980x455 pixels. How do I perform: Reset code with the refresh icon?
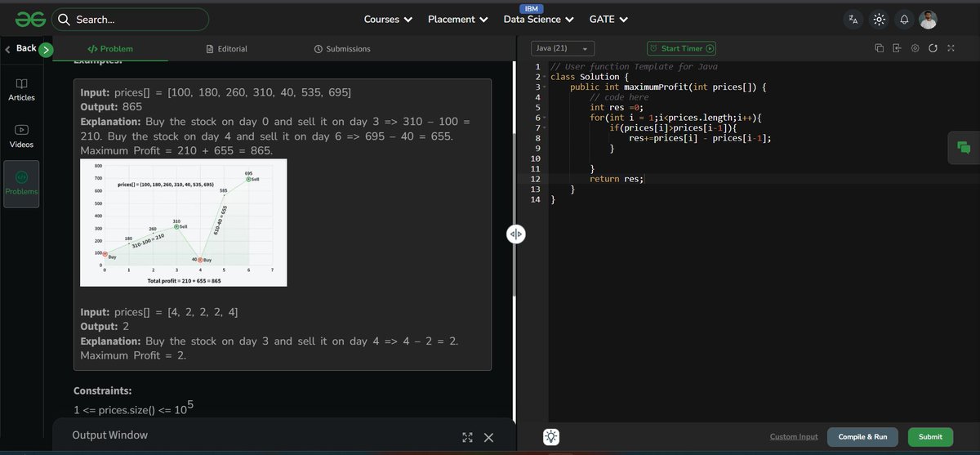933,48
